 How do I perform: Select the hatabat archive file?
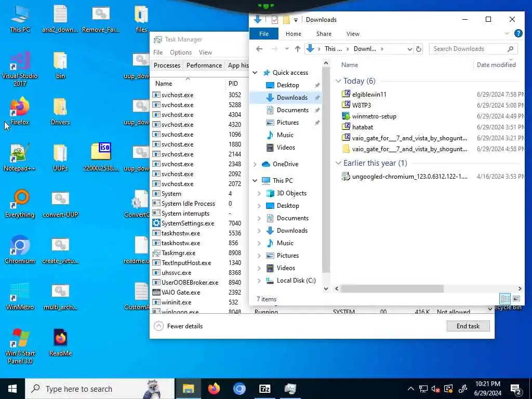(x=362, y=127)
